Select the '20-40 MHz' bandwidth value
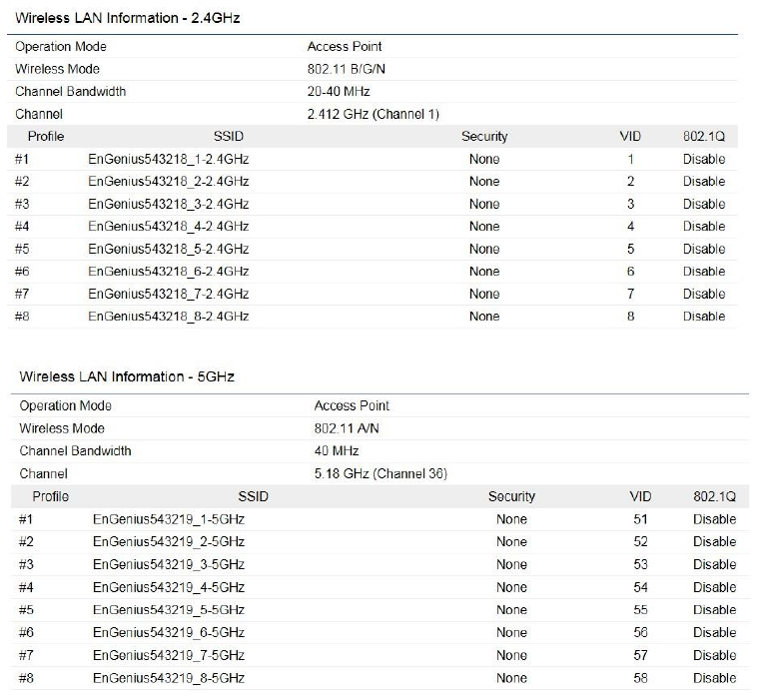The image size is (761, 700). (x=339, y=91)
